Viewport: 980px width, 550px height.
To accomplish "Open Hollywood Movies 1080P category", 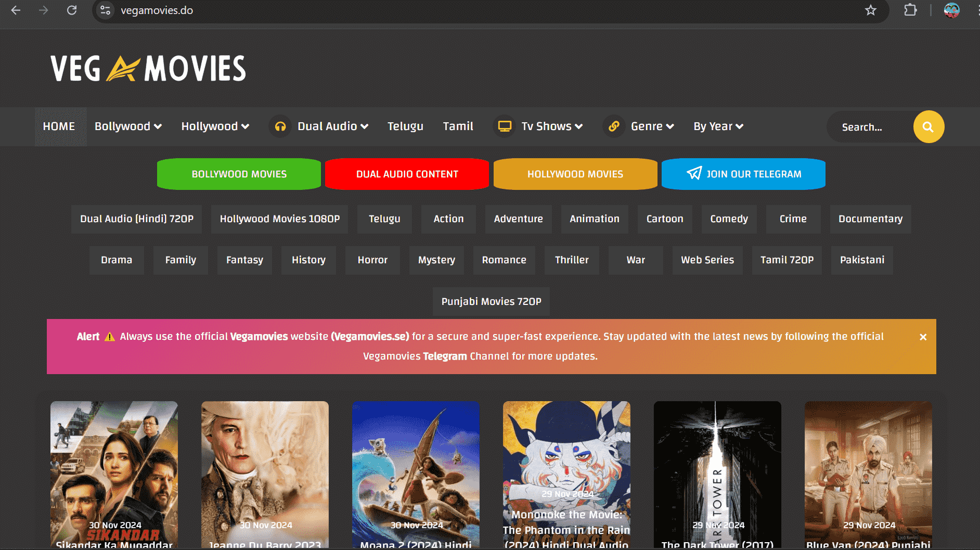I will 280,219.
